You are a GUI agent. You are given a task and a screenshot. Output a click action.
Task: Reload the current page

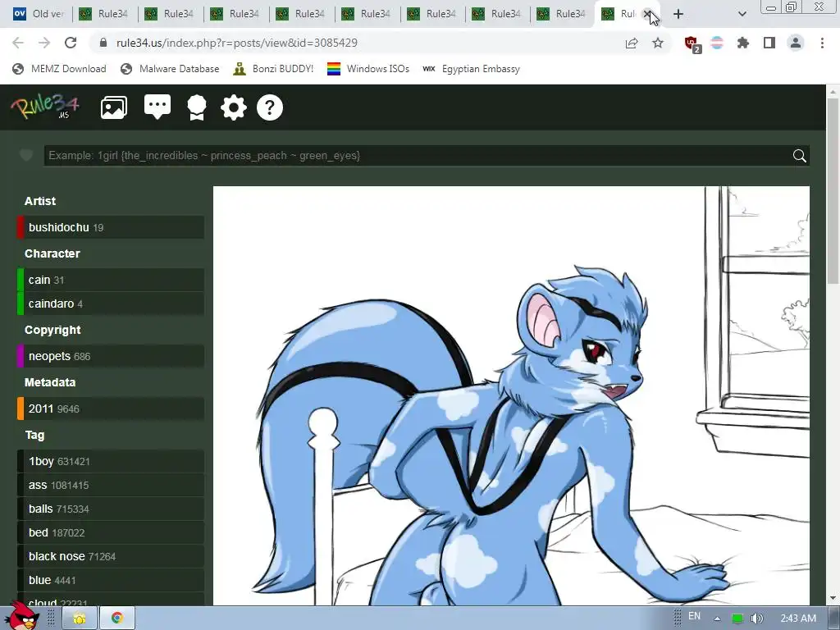pos(71,43)
